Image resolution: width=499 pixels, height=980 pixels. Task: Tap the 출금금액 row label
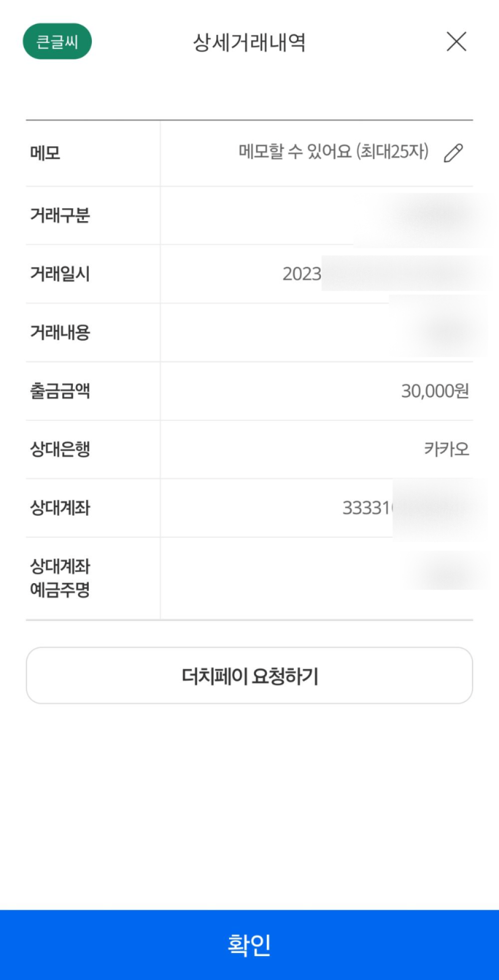click(x=60, y=391)
